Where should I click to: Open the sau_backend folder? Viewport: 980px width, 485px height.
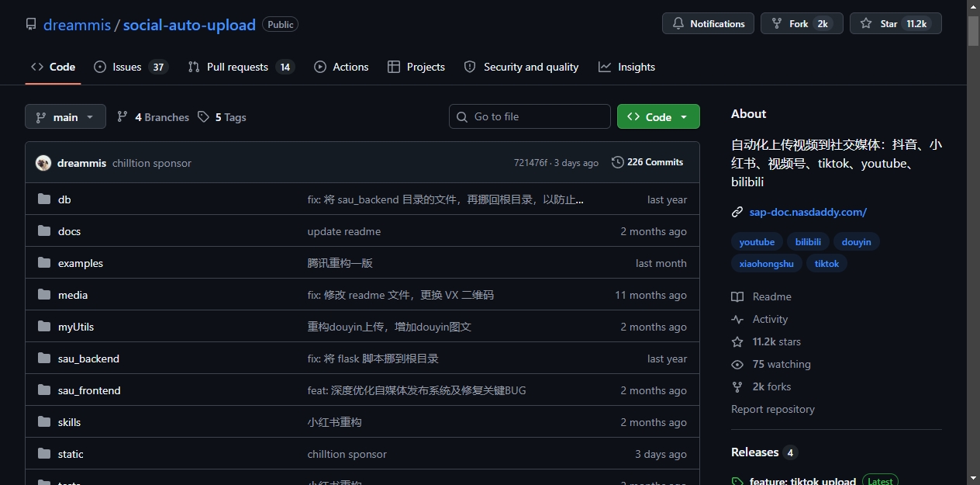[88, 359]
